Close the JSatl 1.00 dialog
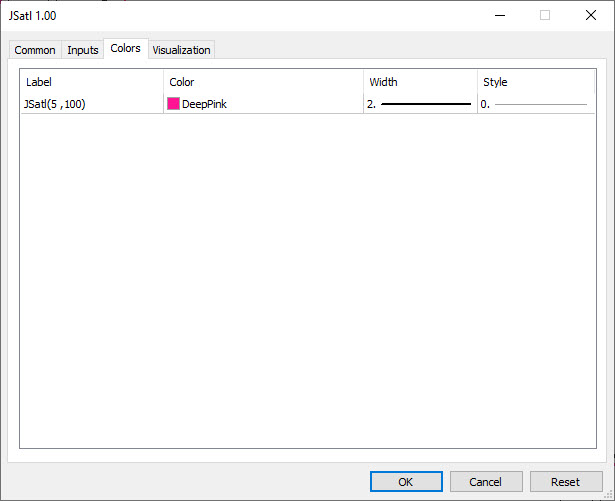The image size is (615, 501). click(x=591, y=15)
